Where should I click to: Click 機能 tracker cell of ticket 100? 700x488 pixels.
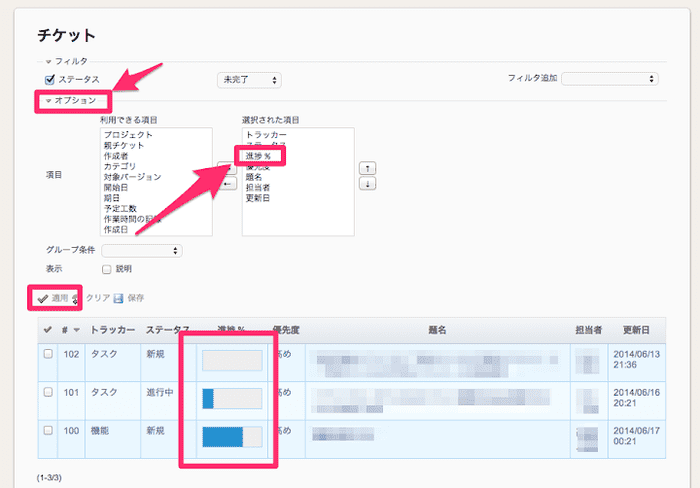(100, 431)
